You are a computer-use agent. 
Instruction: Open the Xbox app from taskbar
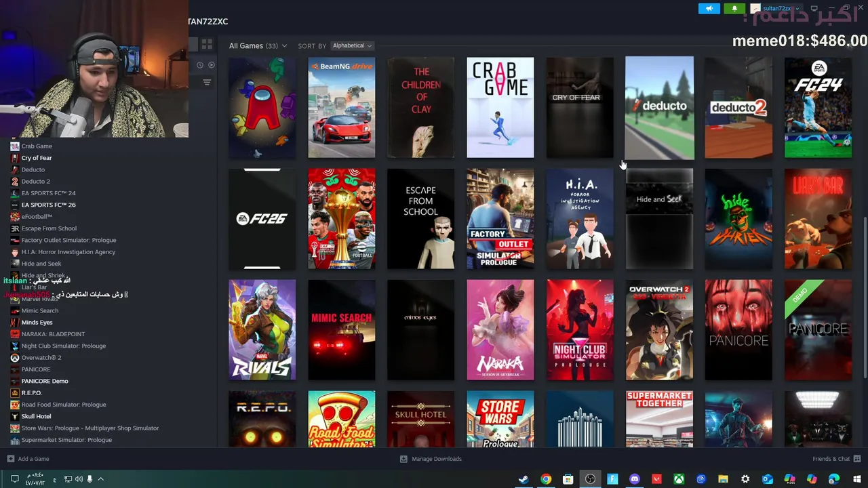tap(679, 479)
